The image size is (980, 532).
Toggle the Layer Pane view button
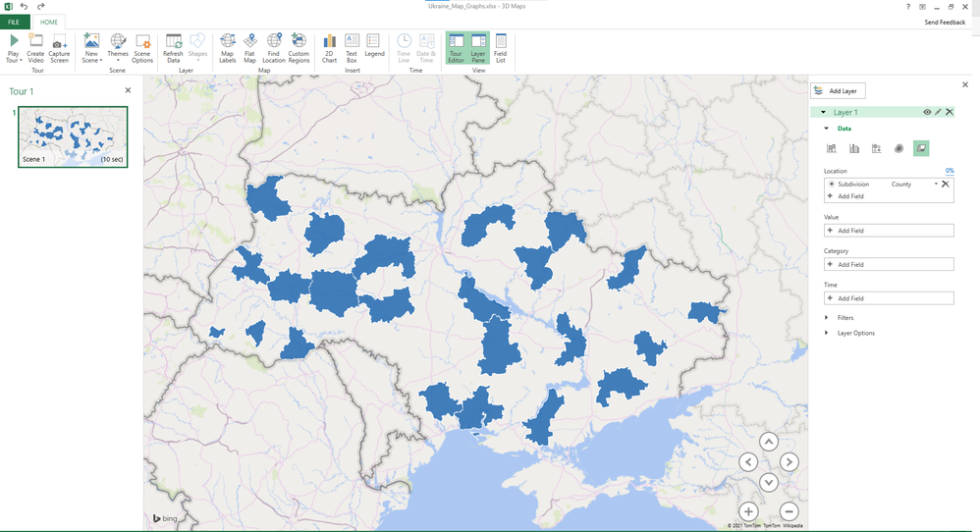coord(478,47)
